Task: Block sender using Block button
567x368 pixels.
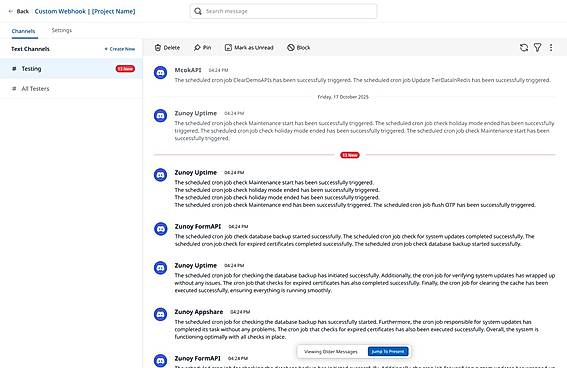Action: point(299,48)
